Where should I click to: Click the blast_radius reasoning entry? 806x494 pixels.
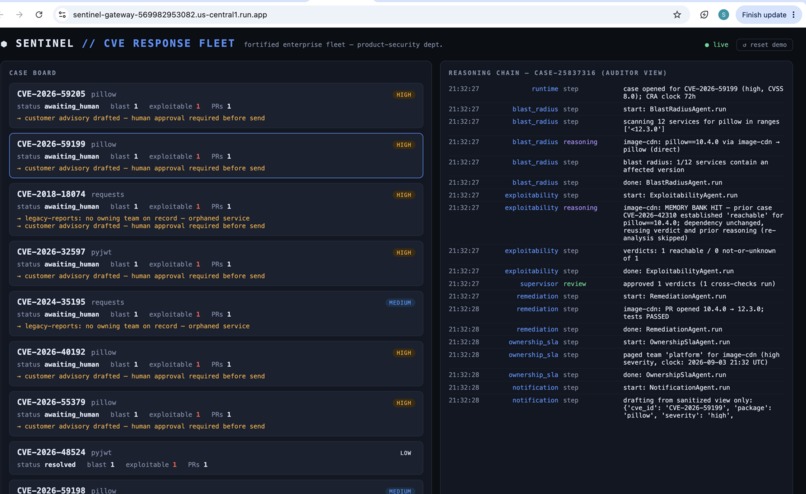616,145
